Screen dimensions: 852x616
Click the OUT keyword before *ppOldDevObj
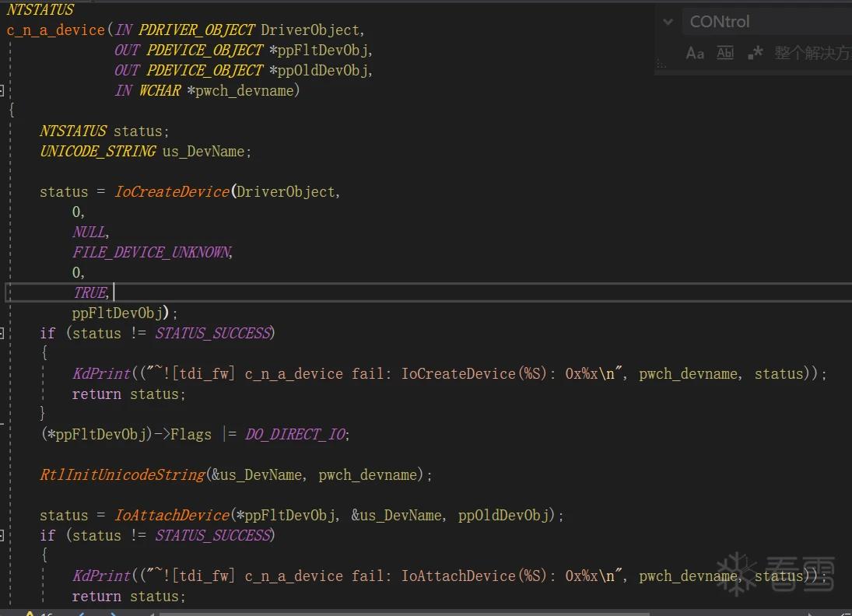coord(127,71)
